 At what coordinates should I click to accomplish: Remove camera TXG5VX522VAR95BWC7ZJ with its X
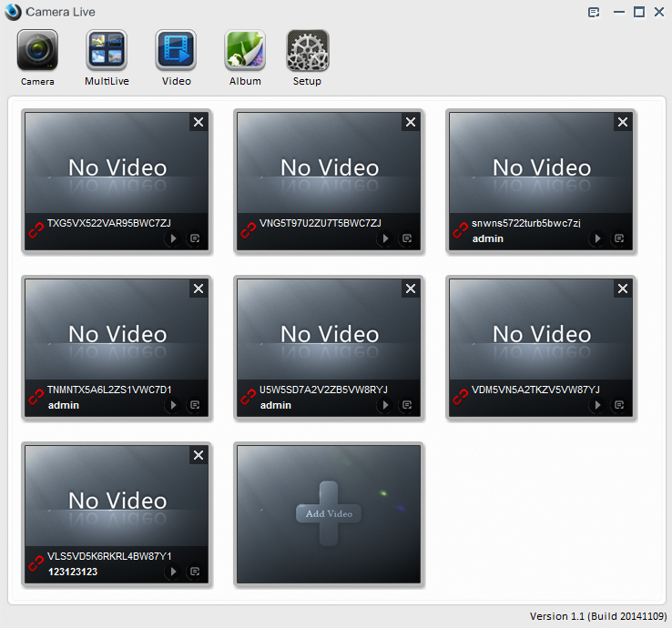199,122
